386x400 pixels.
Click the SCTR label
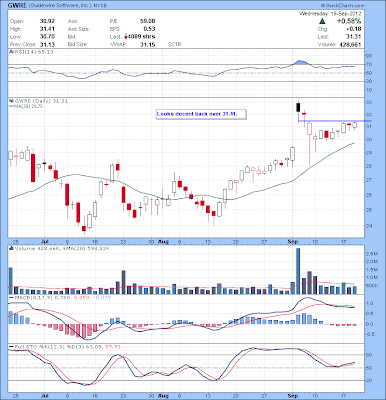click(174, 44)
